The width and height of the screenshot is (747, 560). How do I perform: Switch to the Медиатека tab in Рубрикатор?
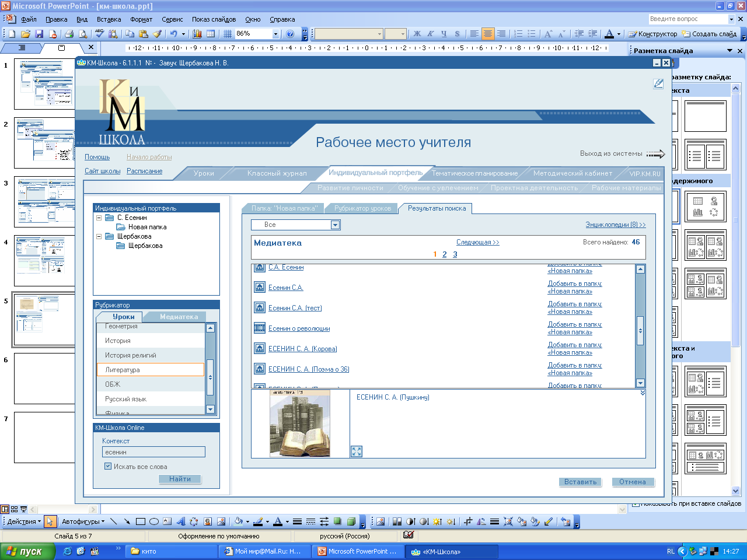coord(179,317)
